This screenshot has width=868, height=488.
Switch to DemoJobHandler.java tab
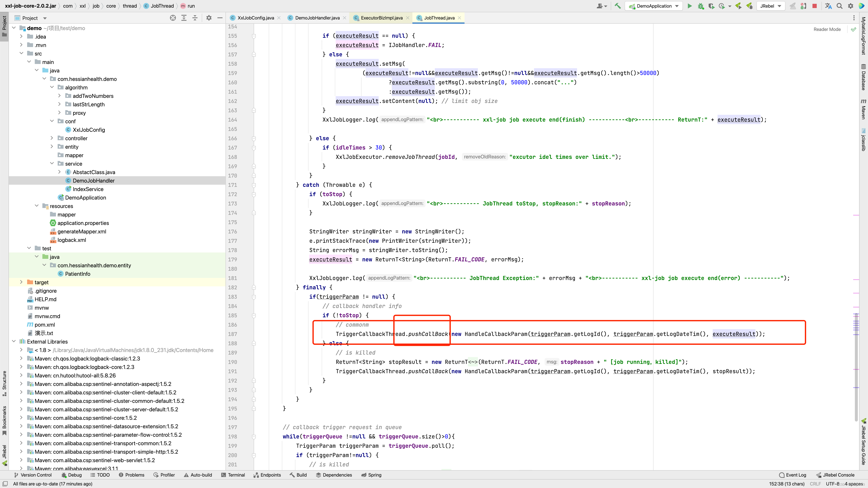(317, 18)
